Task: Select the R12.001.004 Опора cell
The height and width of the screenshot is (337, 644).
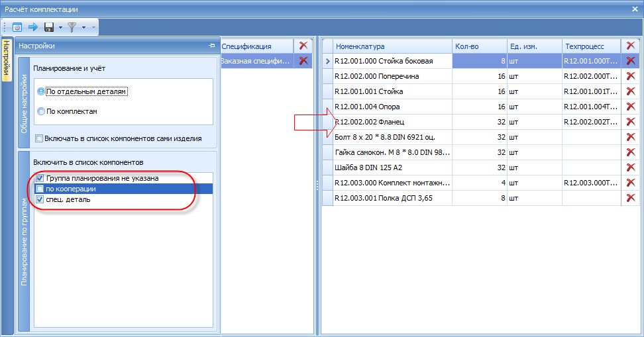Action: pyautogui.click(x=393, y=107)
